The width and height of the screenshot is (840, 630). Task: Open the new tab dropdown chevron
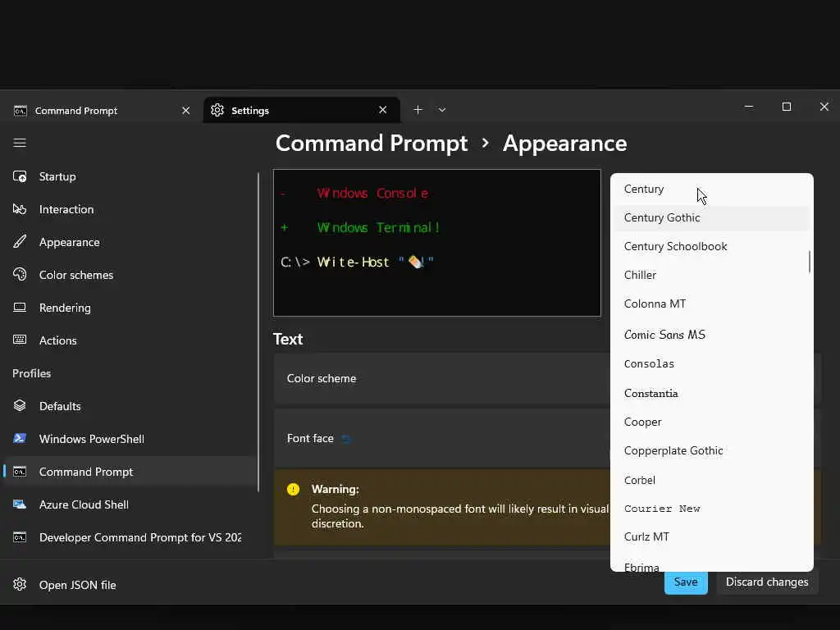click(441, 109)
